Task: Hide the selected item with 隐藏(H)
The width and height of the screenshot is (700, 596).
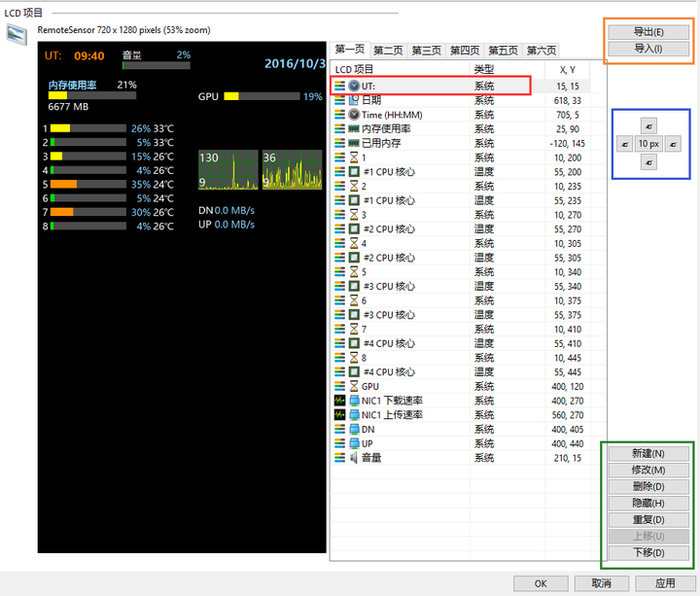Action: coord(648,503)
